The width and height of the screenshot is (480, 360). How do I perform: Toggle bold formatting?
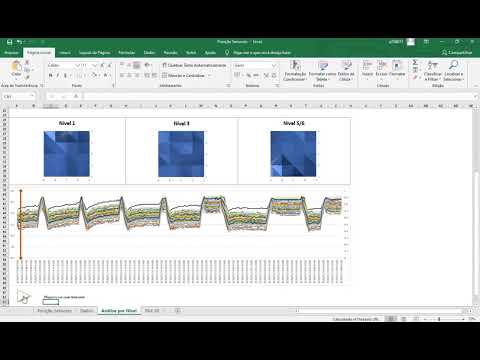pyautogui.click(x=51, y=76)
